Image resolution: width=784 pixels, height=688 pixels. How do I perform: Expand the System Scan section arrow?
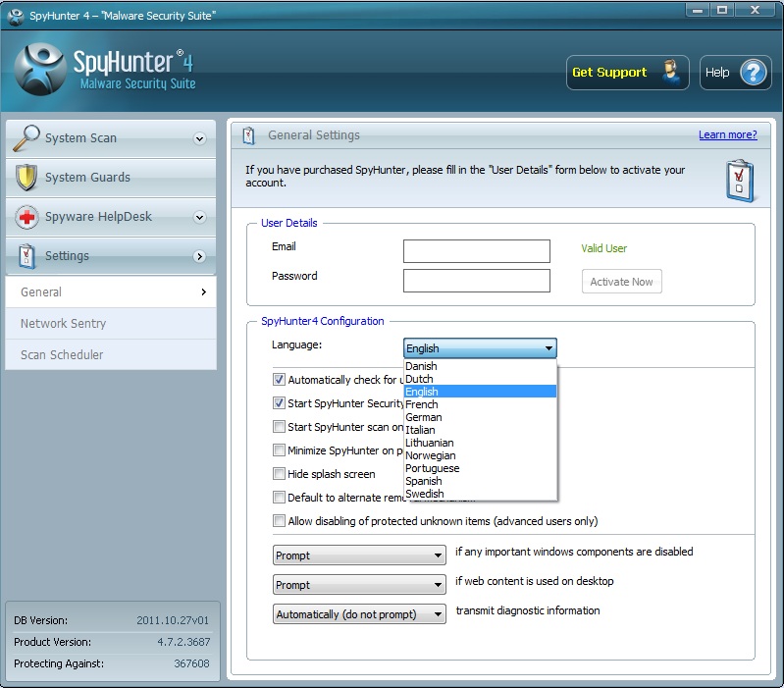[200, 139]
